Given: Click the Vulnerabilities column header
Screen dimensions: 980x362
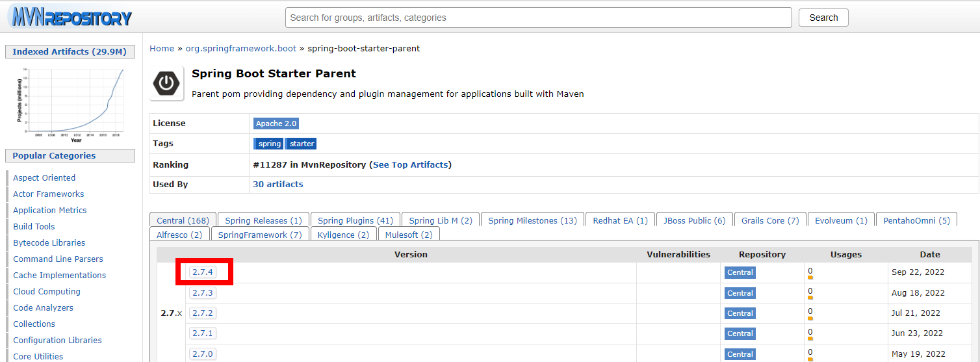Looking at the screenshot, I should (x=678, y=254).
